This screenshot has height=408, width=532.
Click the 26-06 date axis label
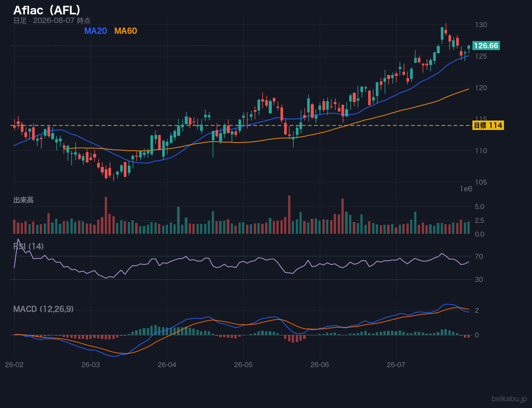pos(320,365)
